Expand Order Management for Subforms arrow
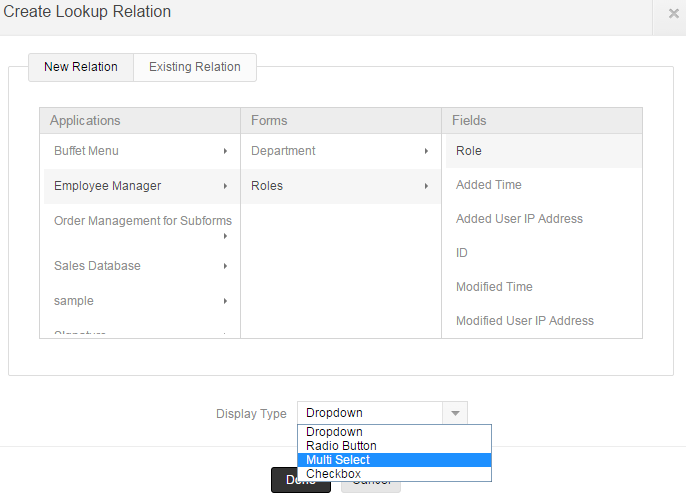 (225, 236)
